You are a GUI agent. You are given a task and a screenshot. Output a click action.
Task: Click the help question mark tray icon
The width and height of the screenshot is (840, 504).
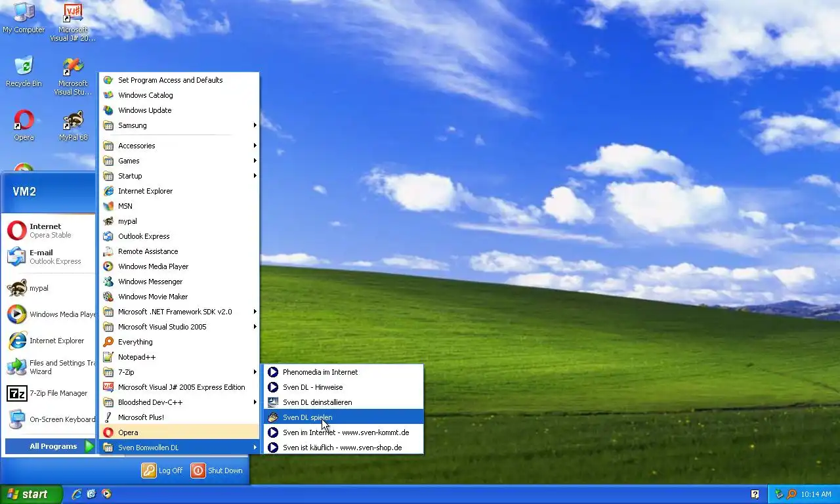tap(755, 494)
